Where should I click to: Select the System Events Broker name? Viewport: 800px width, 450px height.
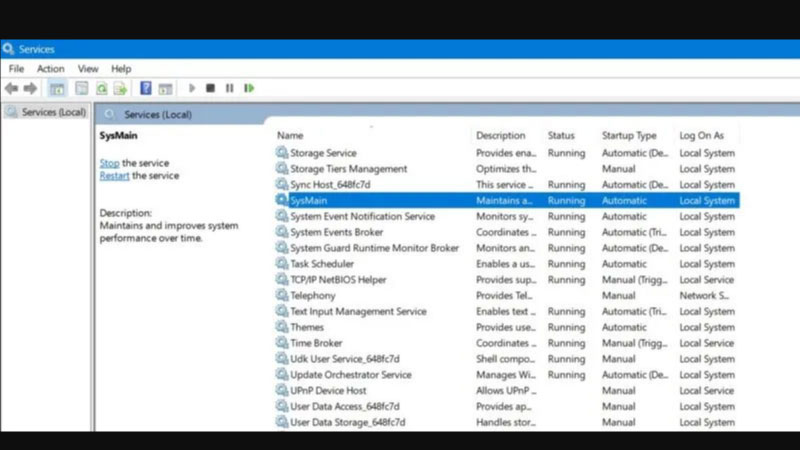point(337,232)
